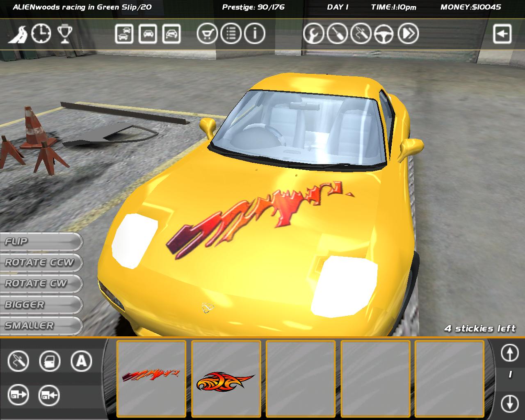
Task: Select the fifth empty decal slot
Action: 450,379
